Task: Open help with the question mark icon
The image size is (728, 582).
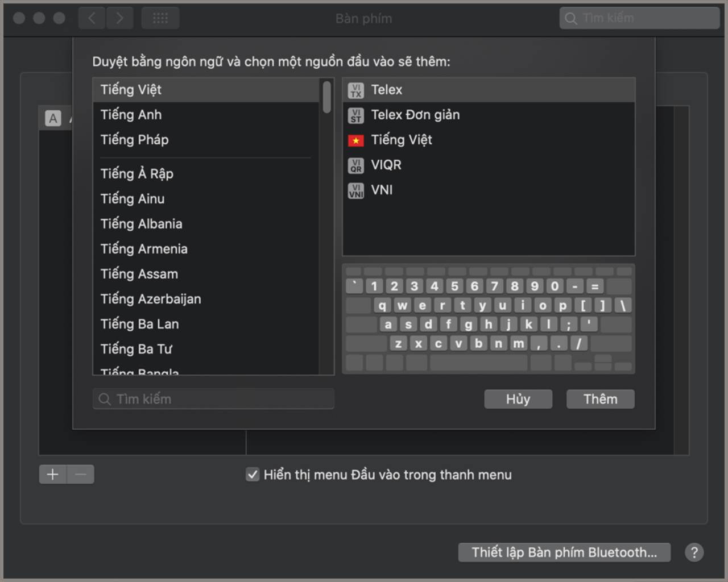Action: point(694,552)
